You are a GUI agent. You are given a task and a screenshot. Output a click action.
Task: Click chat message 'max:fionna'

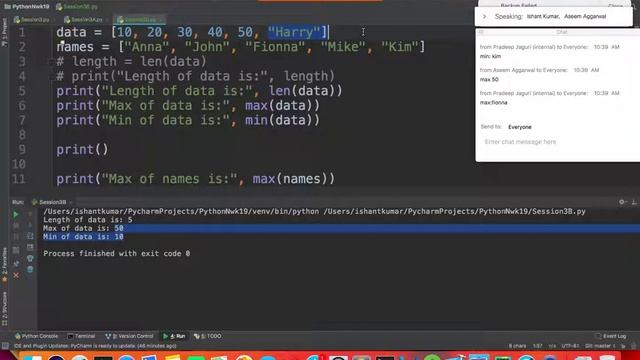pos(493,102)
